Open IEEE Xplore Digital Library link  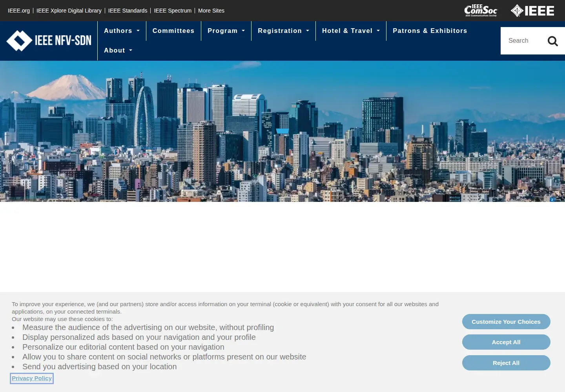pos(69,11)
